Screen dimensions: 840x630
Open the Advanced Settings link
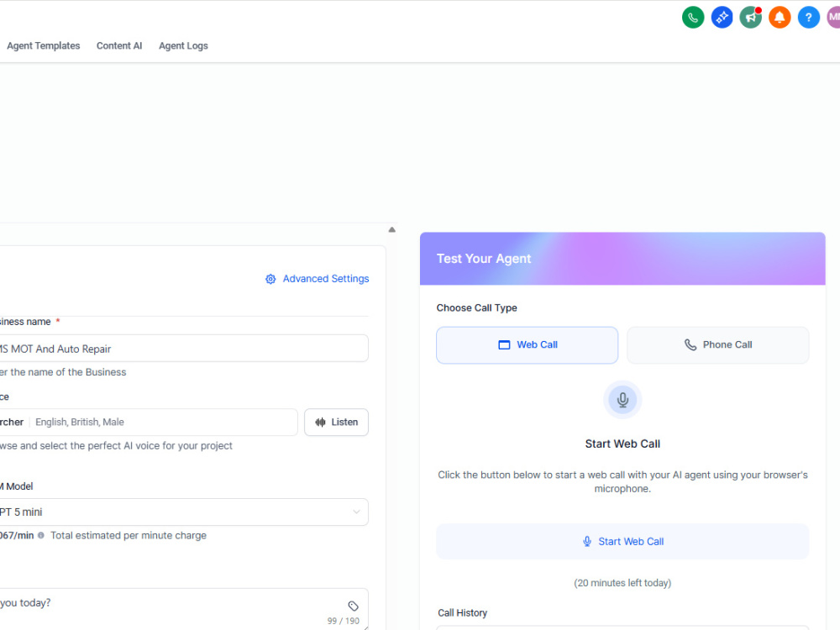tap(326, 279)
